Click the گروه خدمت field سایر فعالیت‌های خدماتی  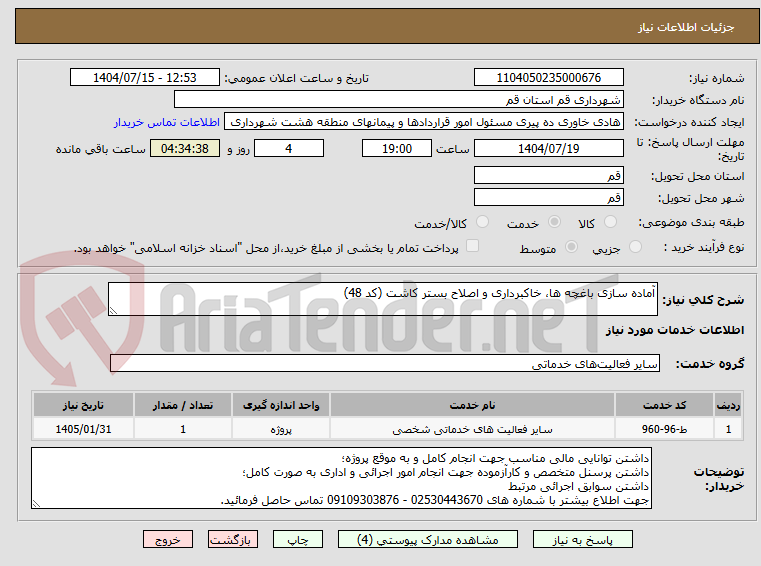(x=385, y=363)
